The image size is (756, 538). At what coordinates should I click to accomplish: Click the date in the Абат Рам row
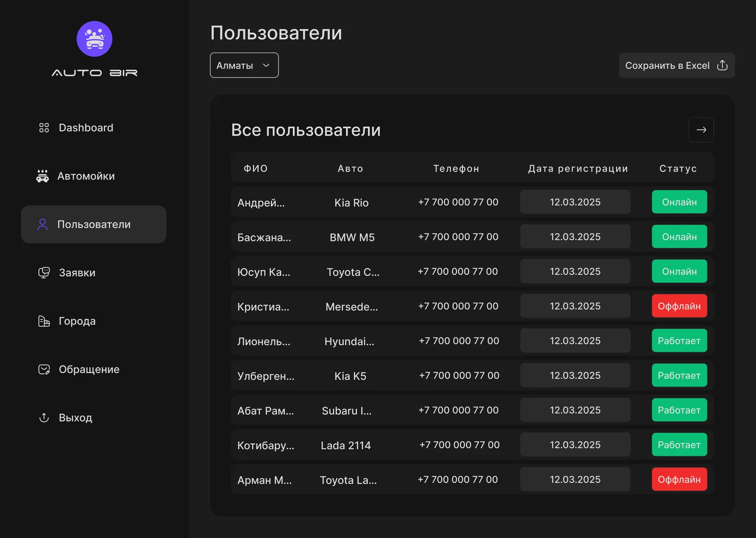coord(575,410)
